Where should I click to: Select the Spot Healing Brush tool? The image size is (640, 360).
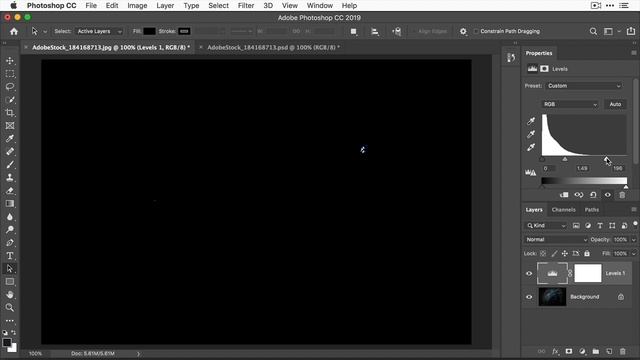coord(10,152)
